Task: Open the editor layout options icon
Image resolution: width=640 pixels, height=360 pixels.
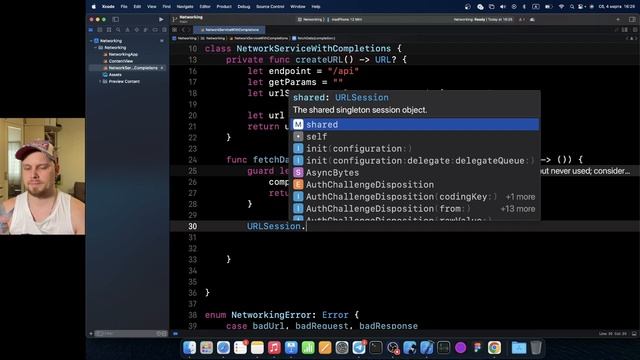Action: click(x=625, y=30)
